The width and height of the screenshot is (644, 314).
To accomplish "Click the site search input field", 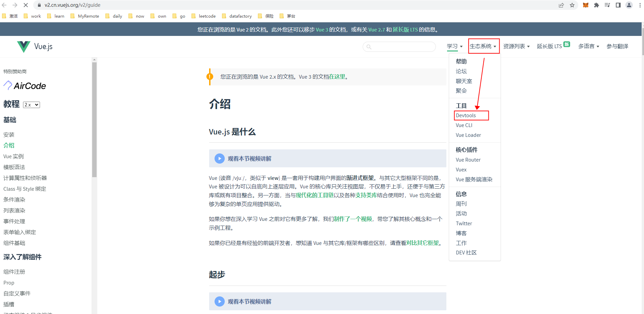I will pos(399,47).
